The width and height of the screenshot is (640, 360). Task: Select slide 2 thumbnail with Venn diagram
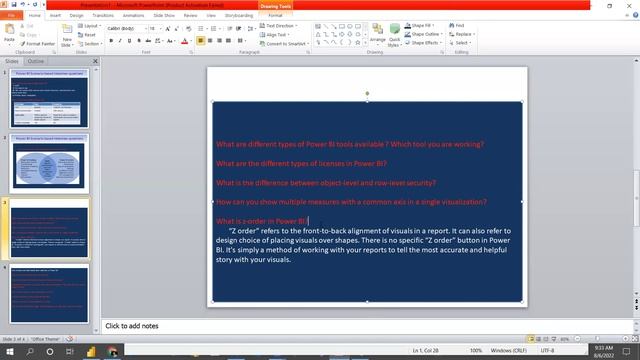(x=49, y=163)
